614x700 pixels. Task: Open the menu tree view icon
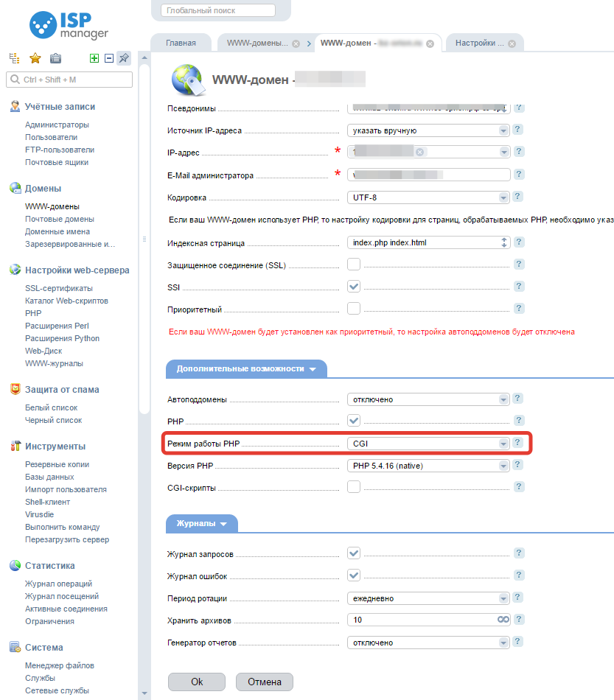click(x=14, y=58)
